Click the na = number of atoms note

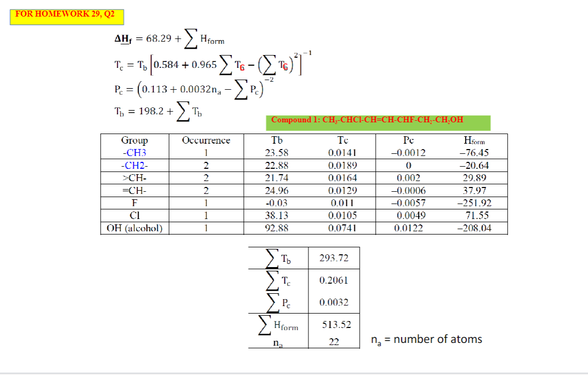pos(426,339)
